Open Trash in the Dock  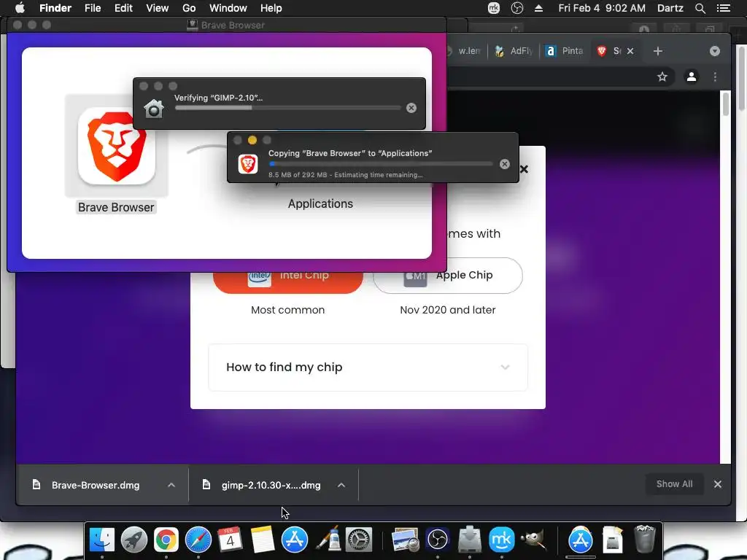point(645,540)
